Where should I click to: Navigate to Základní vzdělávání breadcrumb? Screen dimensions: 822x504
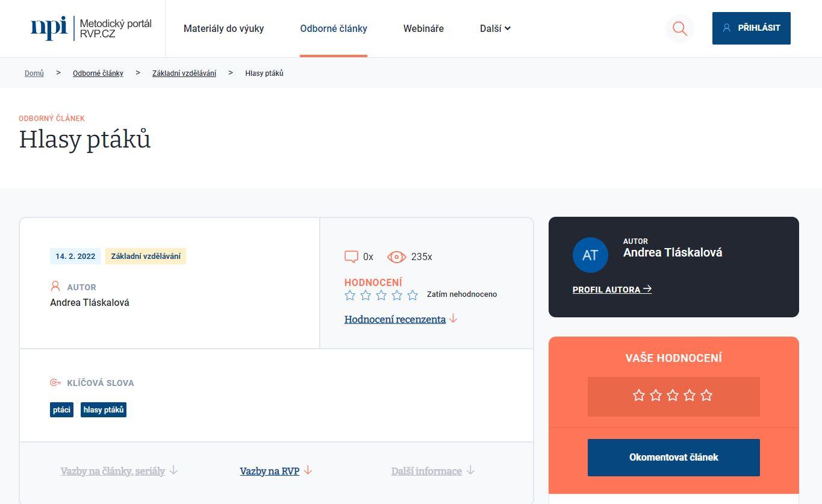click(184, 73)
